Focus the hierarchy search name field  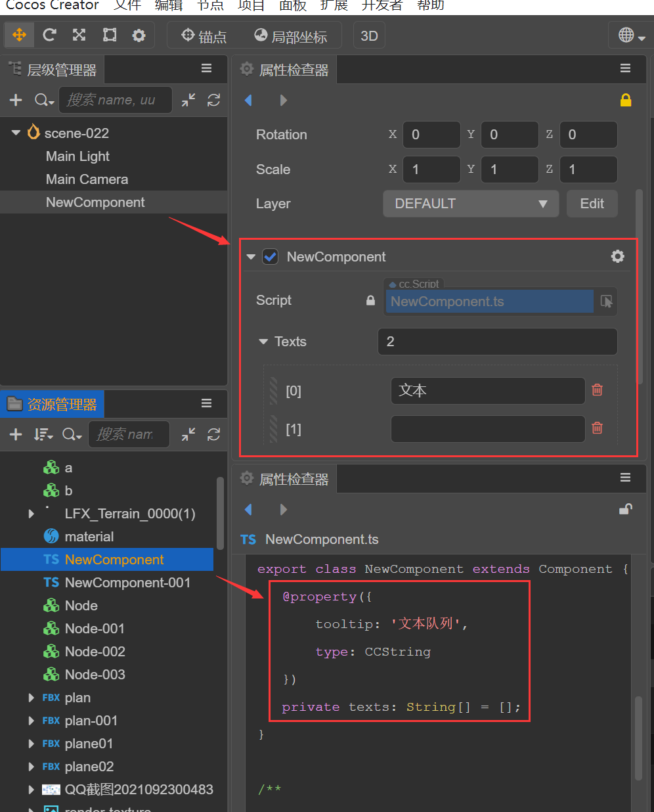[x=116, y=100]
